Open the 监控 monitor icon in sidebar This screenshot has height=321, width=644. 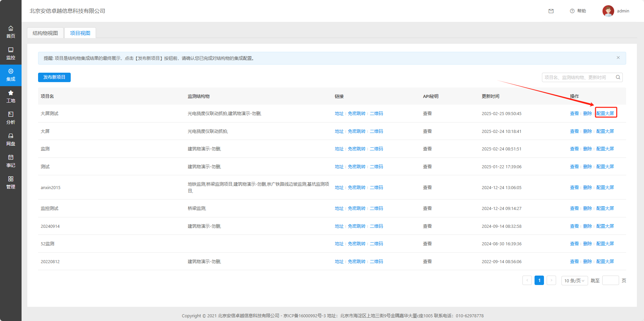click(x=11, y=50)
